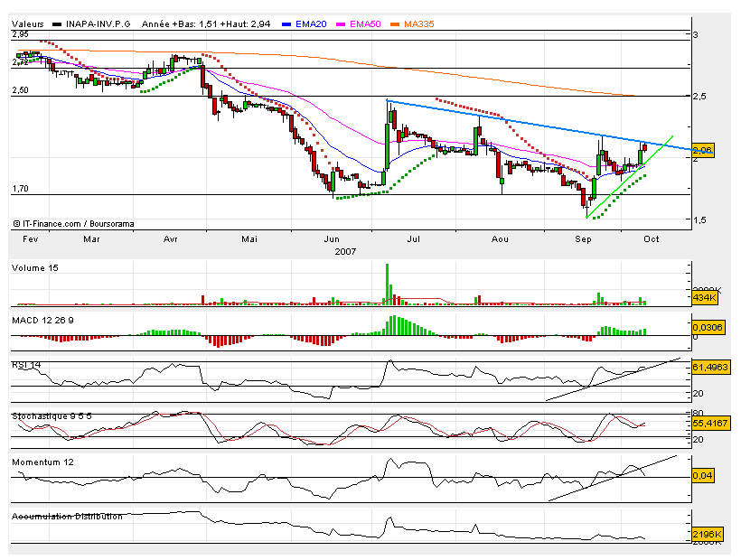Click the Avr month label
The height and width of the screenshot is (560, 741).
(x=171, y=239)
